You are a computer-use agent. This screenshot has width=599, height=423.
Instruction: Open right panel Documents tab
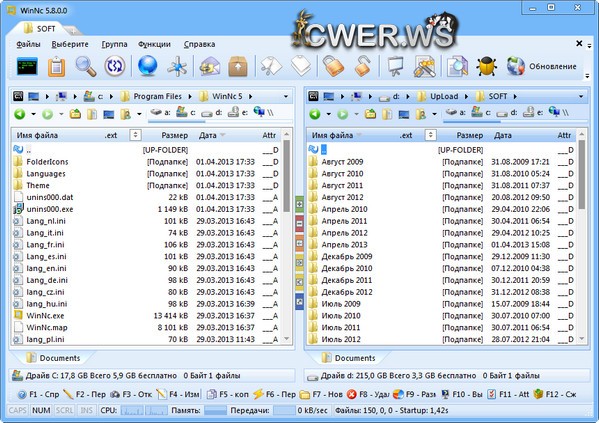click(x=348, y=358)
